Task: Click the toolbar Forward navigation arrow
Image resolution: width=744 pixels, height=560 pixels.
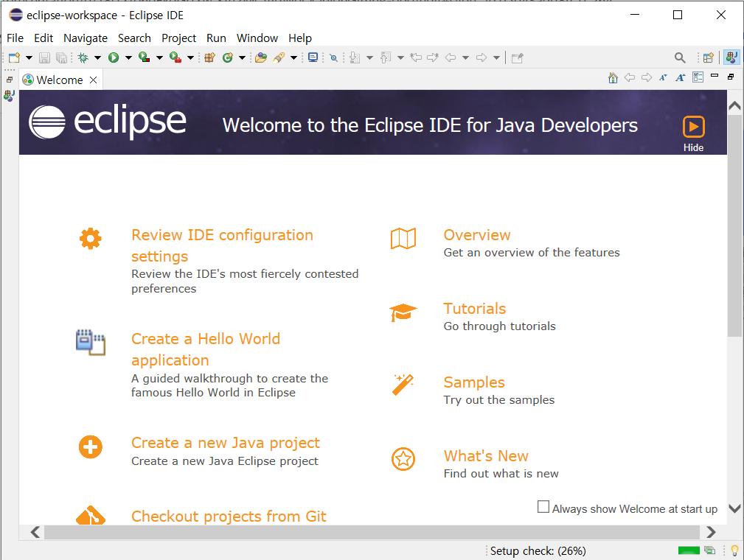Action: [x=481, y=58]
